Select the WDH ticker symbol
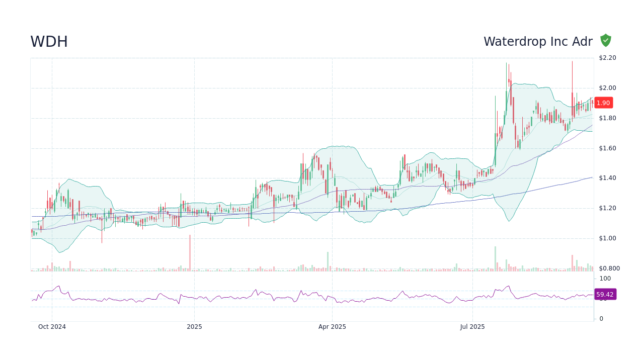The image size is (644, 362). 49,41
